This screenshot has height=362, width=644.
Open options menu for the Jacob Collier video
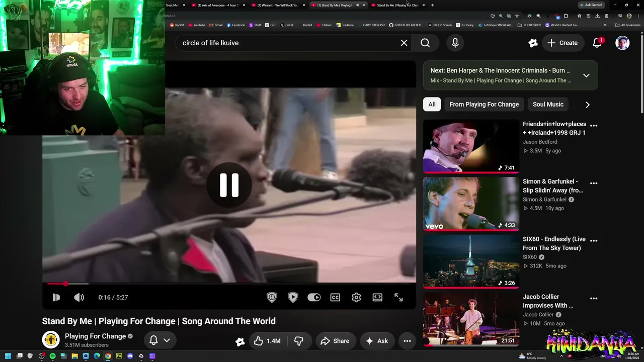(594, 298)
